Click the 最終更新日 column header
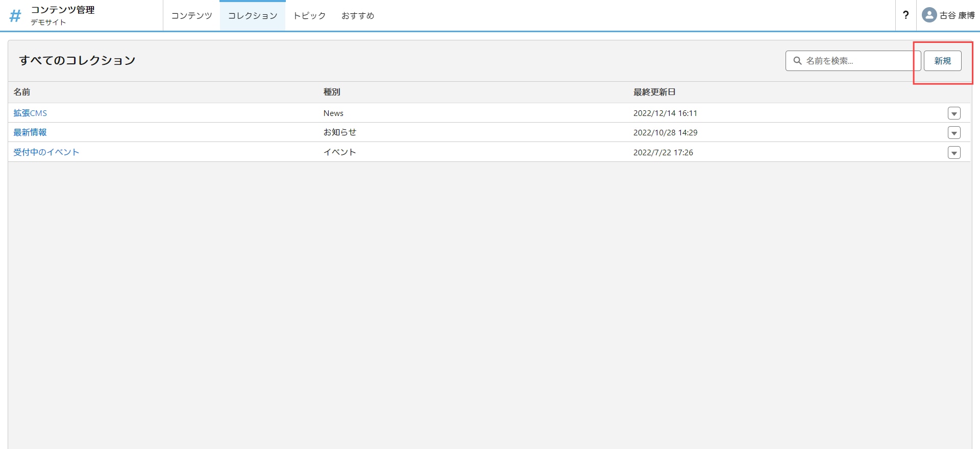The image size is (980, 449). pos(654,92)
